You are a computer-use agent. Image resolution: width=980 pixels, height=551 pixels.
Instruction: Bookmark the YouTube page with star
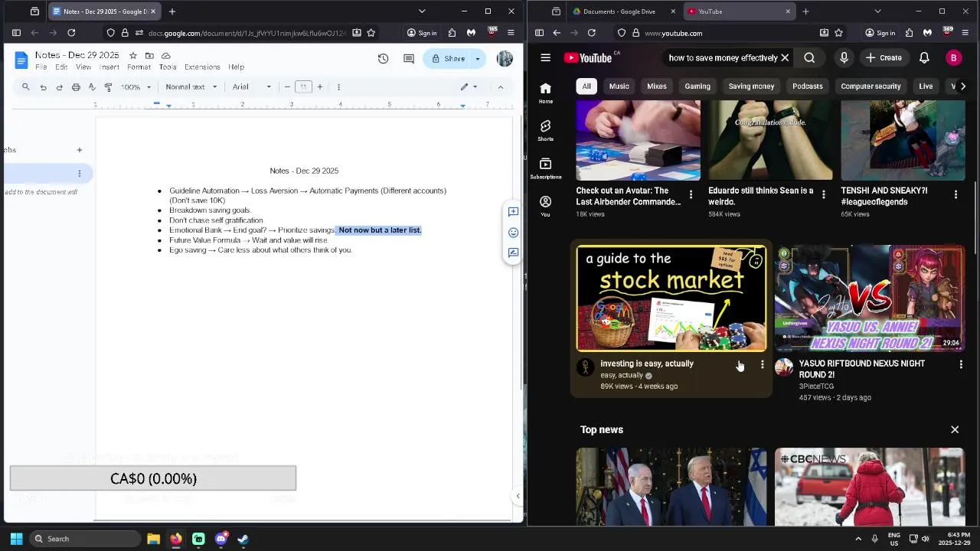coord(838,33)
